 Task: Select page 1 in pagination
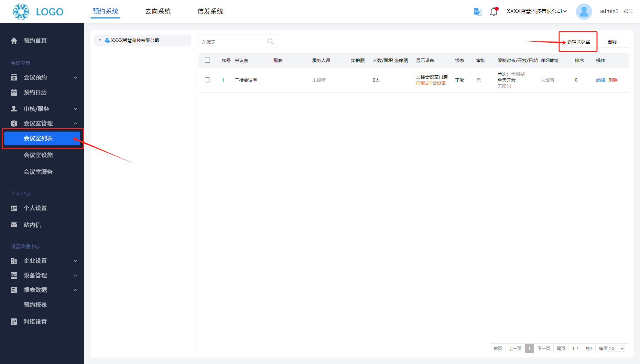(529, 348)
